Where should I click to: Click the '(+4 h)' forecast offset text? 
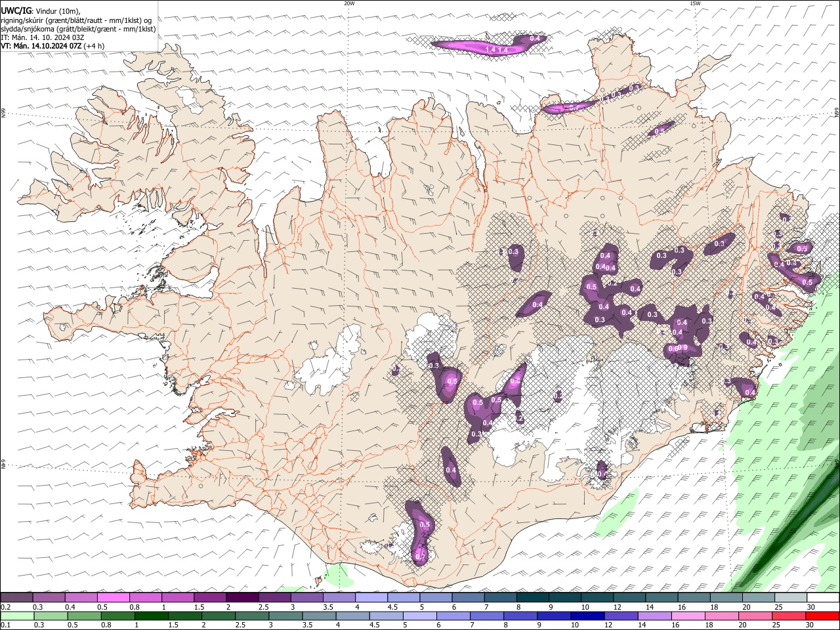click(94, 46)
